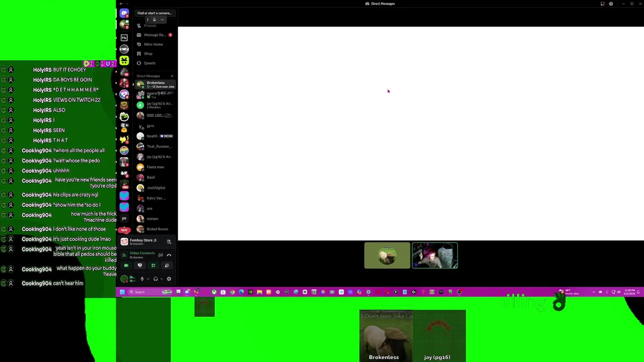
Task: Open Boiled Bacon direct message
Action: pyautogui.click(x=155, y=229)
